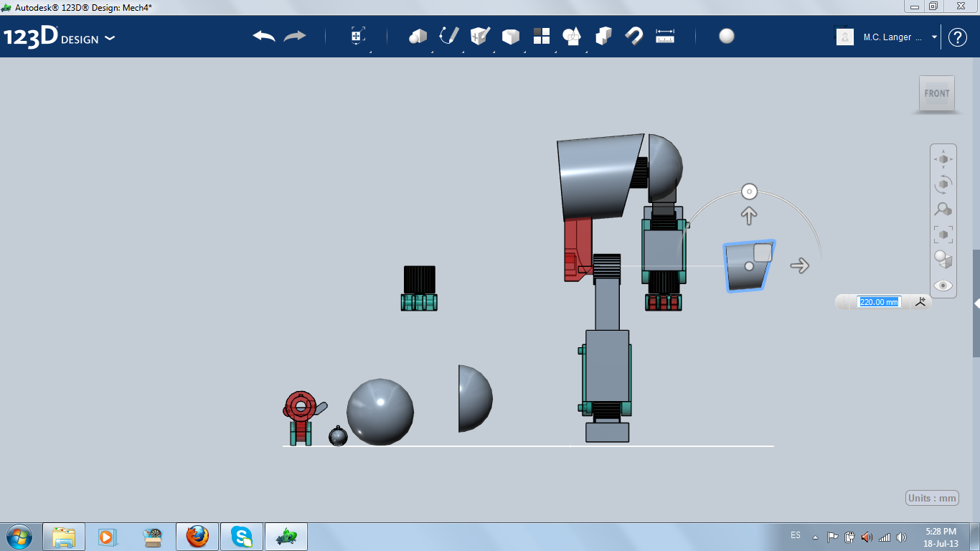The height and width of the screenshot is (551, 980).
Task: Open Windows Media Player from the taskbar
Action: 107,537
